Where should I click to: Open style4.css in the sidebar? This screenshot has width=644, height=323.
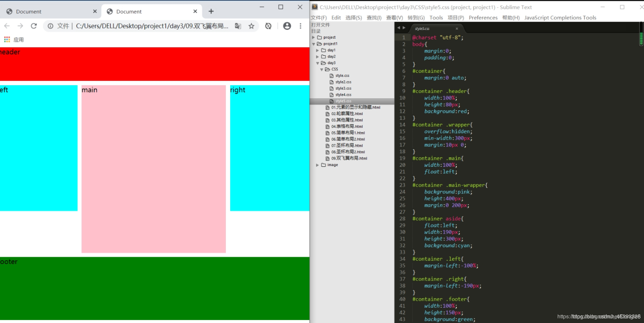[343, 95]
